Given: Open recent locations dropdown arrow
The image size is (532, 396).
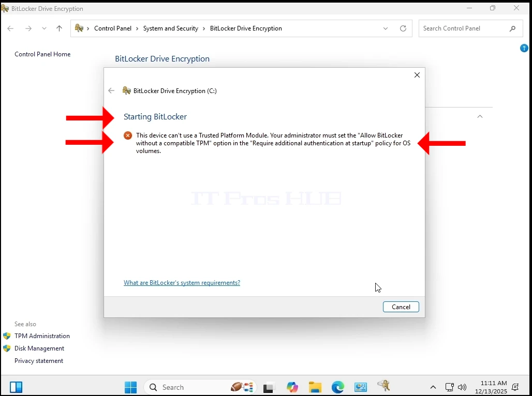Looking at the screenshot, I should (x=44, y=28).
